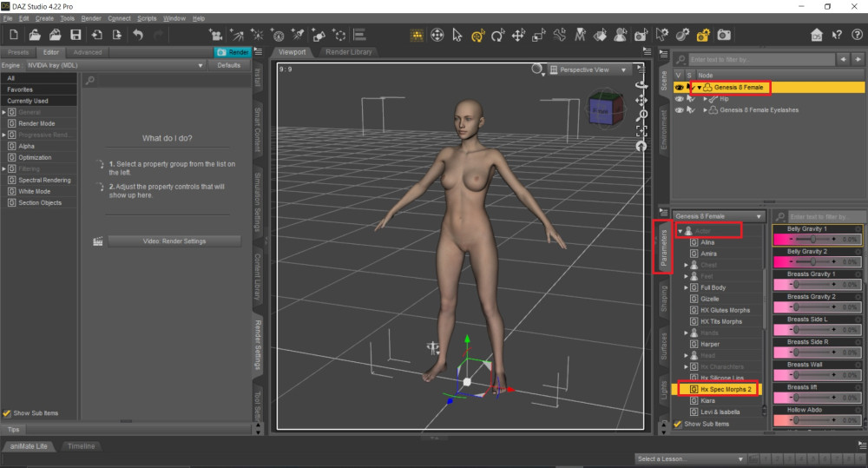The image size is (868, 468).
Task: Create a new point light
Action: (258, 36)
